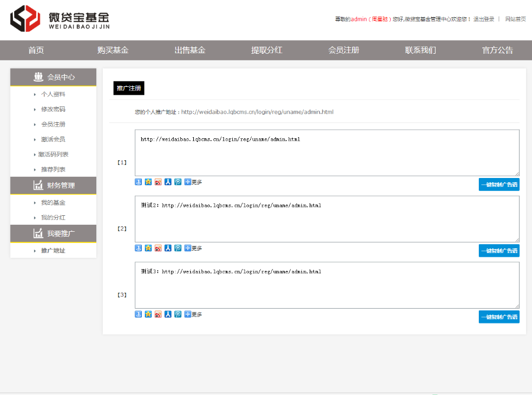Click Tencent Weibo icon under box 2
532x395 pixels.
coord(178,248)
